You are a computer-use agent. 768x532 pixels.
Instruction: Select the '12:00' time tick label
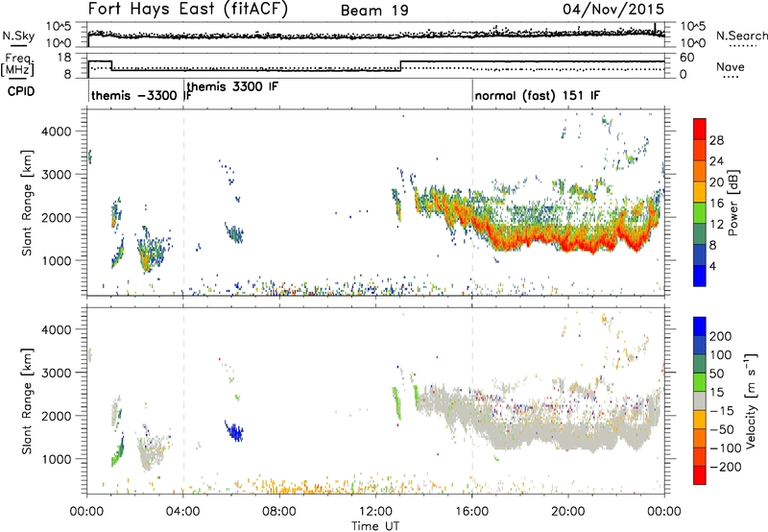[x=375, y=512]
